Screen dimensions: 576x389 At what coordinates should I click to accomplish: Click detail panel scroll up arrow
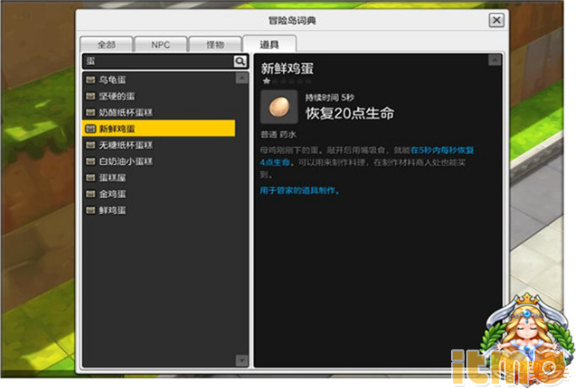pos(494,60)
